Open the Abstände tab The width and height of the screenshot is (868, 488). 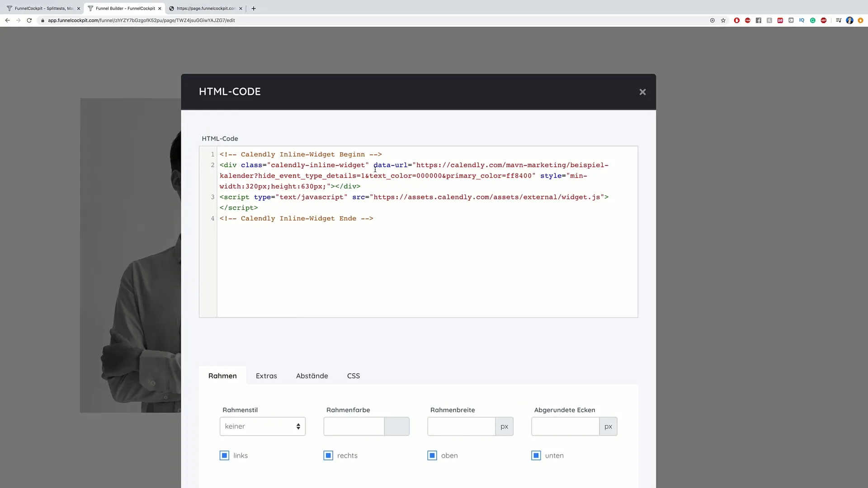(x=312, y=375)
